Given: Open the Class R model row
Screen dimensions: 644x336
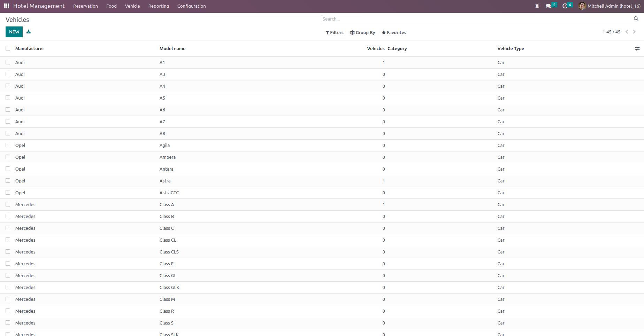Looking at the screenshot, I should point(322,311).
